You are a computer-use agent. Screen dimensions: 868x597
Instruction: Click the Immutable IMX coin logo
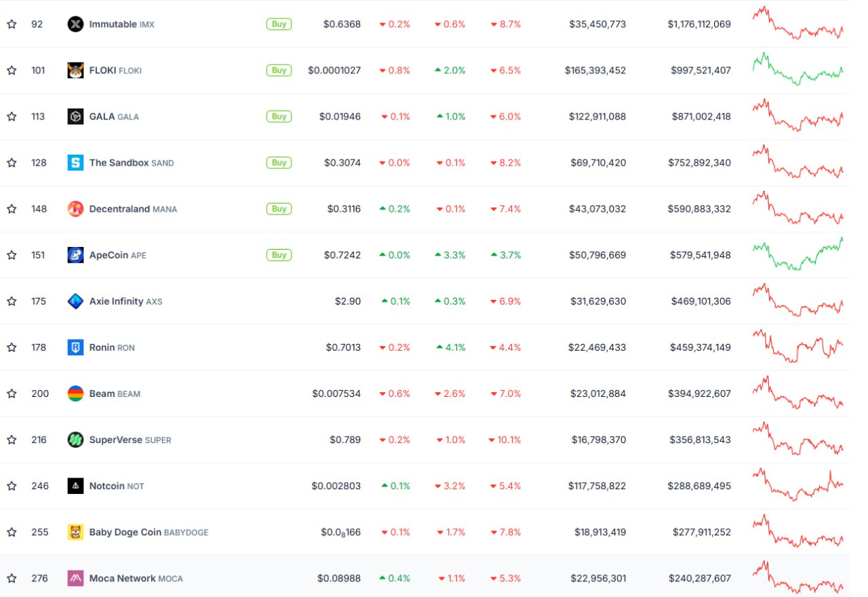[75, 24]
